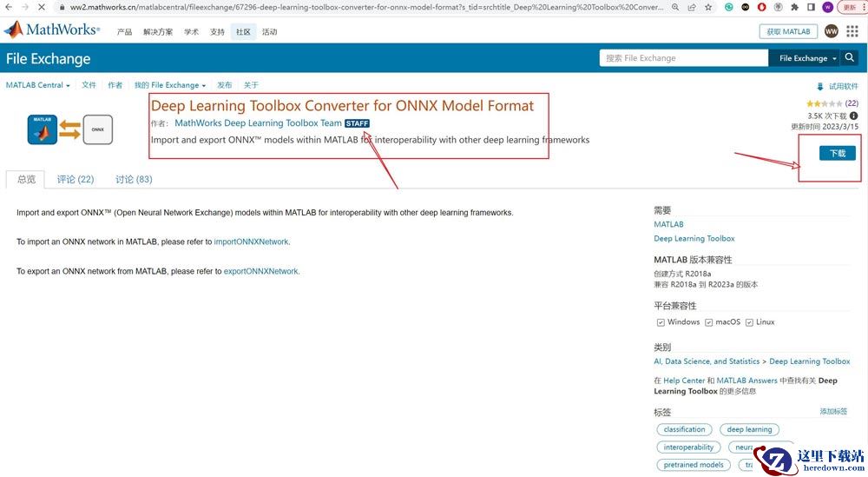Switch to the 评论 (22) tab
Viewport: 868px width, 477px height.
pyautogui.click(x=76, y=179)
